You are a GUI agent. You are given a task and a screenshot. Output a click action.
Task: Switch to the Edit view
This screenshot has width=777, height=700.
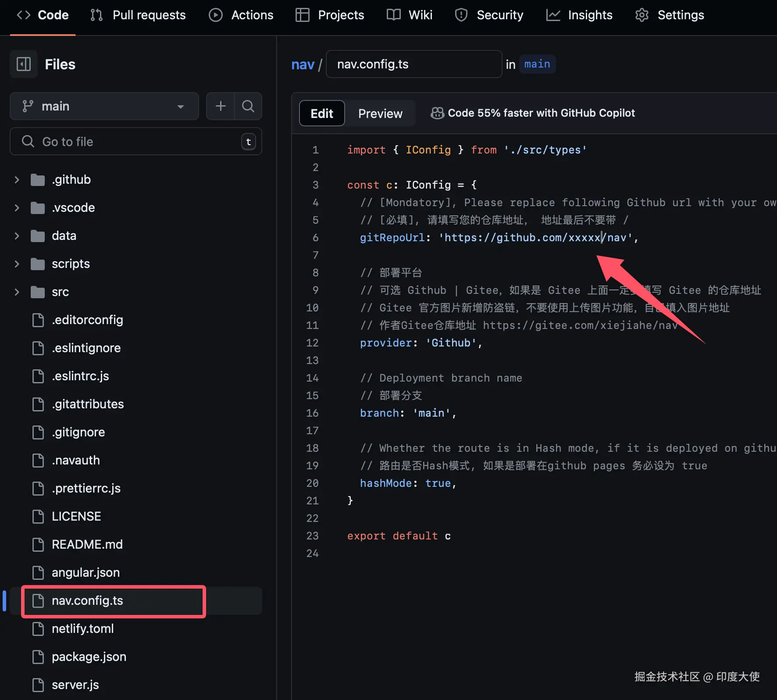tap(322, 113)
